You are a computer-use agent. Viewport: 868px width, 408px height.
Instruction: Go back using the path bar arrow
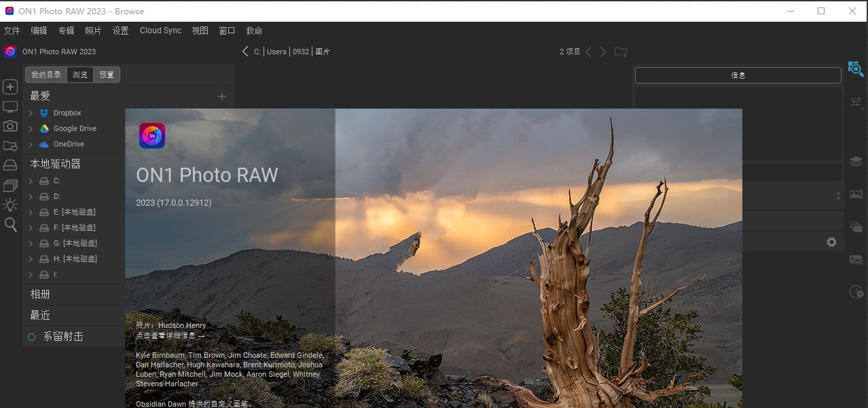coord(245,52)
